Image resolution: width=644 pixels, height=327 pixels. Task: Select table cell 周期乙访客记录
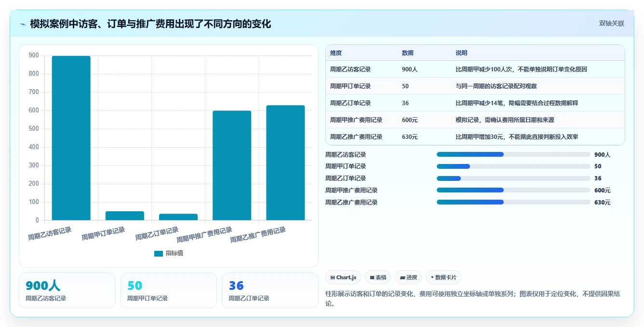[350, 69]
